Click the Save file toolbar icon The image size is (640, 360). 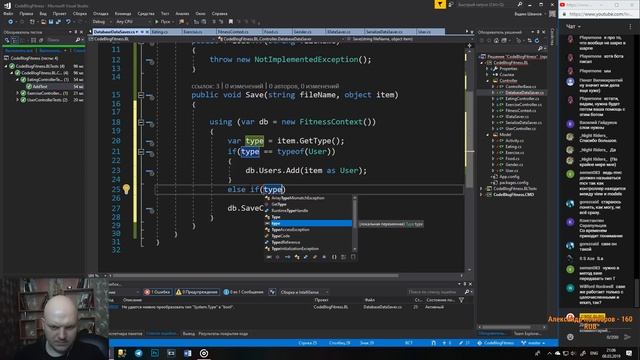[x=51, y=22]
